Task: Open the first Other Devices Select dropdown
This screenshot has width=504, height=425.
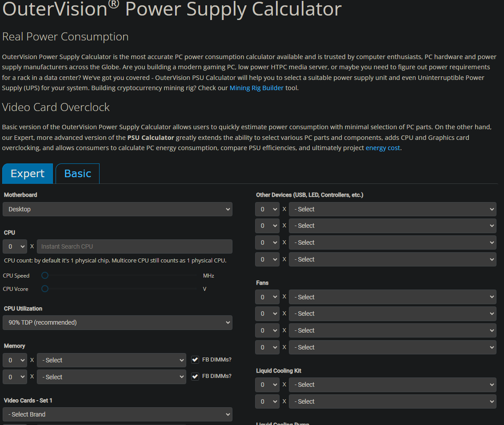Action: pyautogui.click(x=392, y=209)
